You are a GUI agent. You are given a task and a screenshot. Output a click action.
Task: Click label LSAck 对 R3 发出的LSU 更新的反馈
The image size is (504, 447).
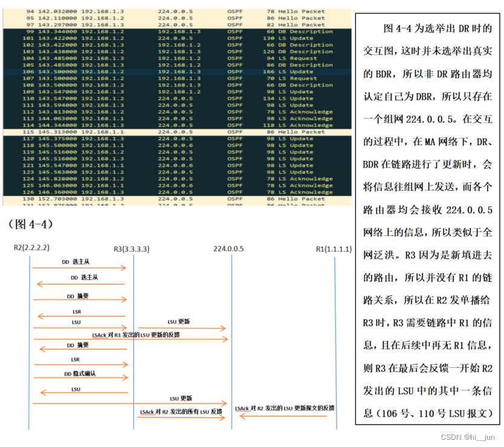click(136, 335)
